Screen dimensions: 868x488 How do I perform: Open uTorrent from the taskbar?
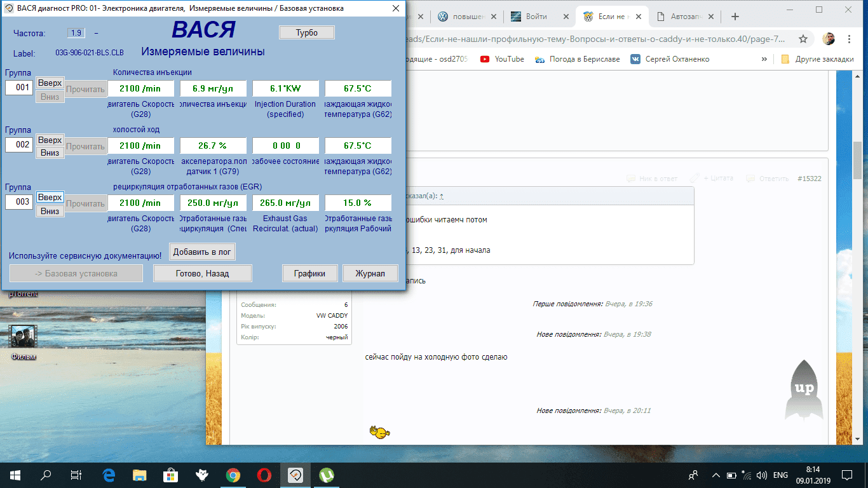click(x=327, y=475)
